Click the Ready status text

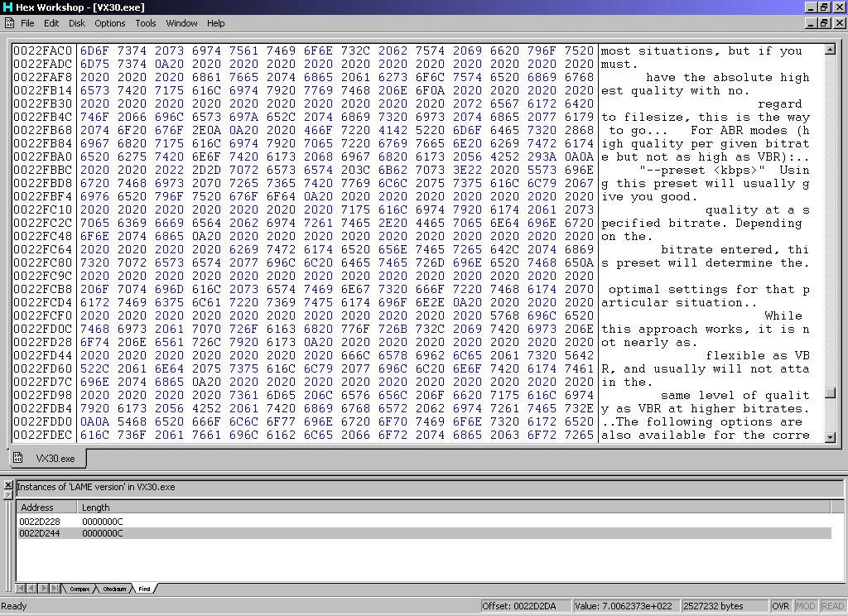(14, 606)
